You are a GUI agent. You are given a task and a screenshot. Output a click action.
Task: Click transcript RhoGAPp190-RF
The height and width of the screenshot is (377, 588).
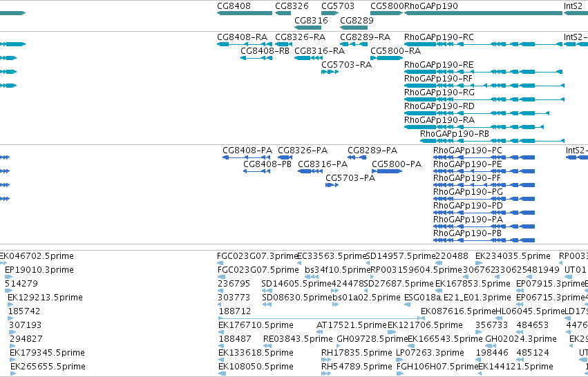(484, 86)
